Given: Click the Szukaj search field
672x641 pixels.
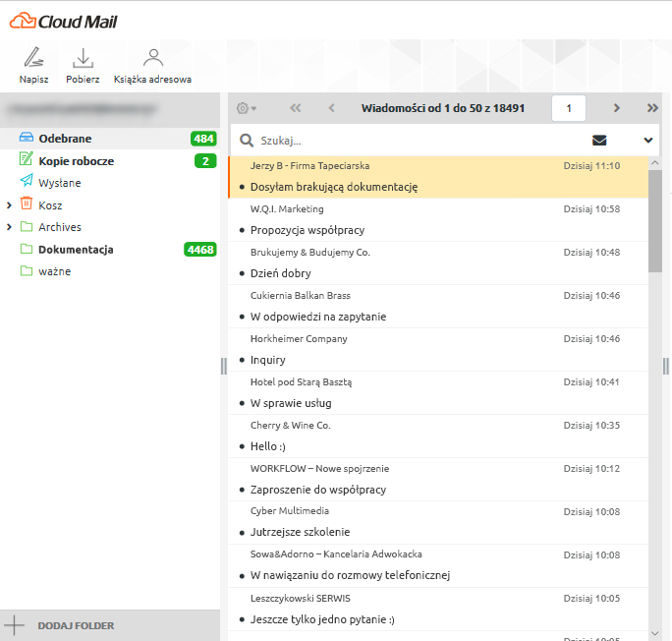Looking at the screenshot, I should (413, 141).
